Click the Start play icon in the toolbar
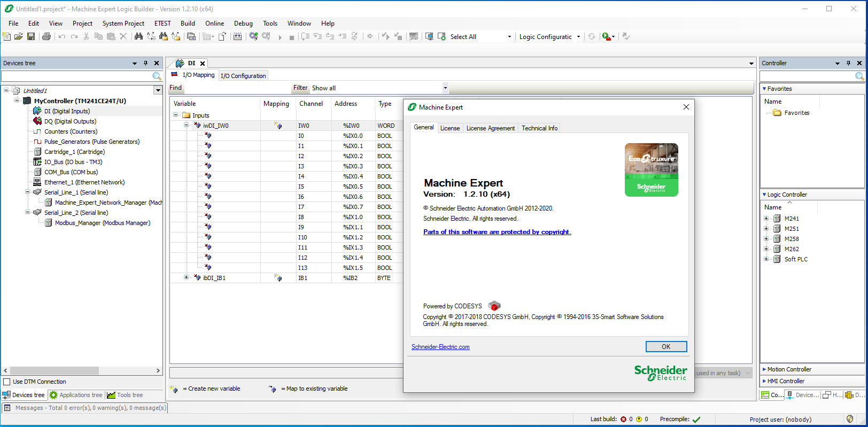This screenshot has width=868, height=427. pyautogui.click(x=280, y=37)
